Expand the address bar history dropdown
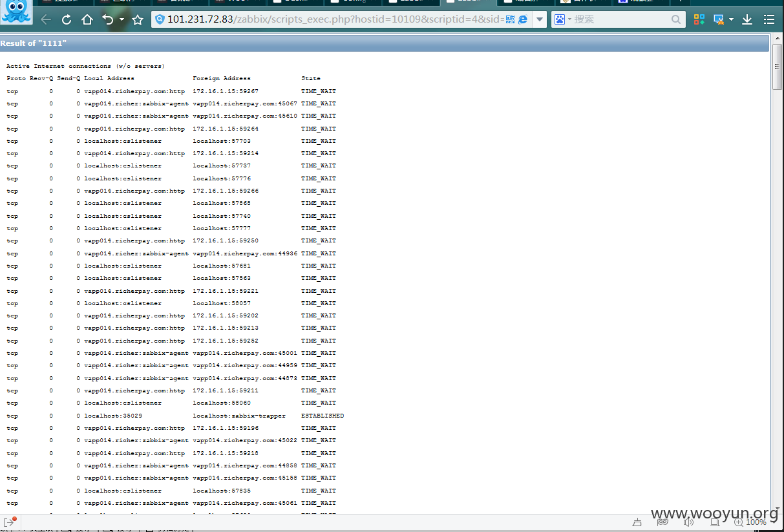Viewport: 784px width, 532px height. pyautogui.click(x=540, y=19)
